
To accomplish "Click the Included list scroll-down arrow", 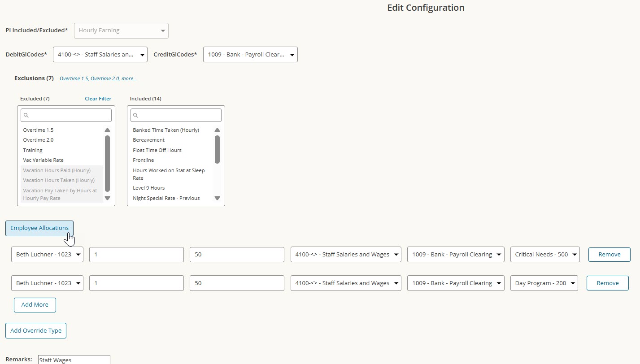I will 217,198.
